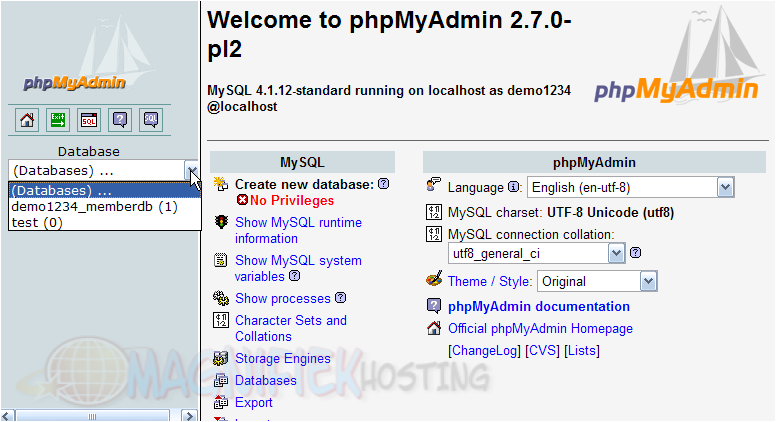
Task: Click the phpMyAdmin section header
Action: [x=594, y=162]
